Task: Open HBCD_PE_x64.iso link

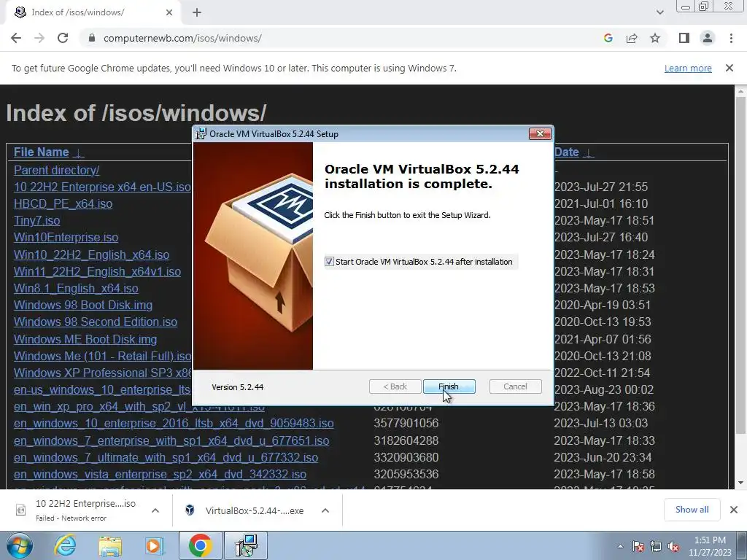Action: click(x=63, y=204)
